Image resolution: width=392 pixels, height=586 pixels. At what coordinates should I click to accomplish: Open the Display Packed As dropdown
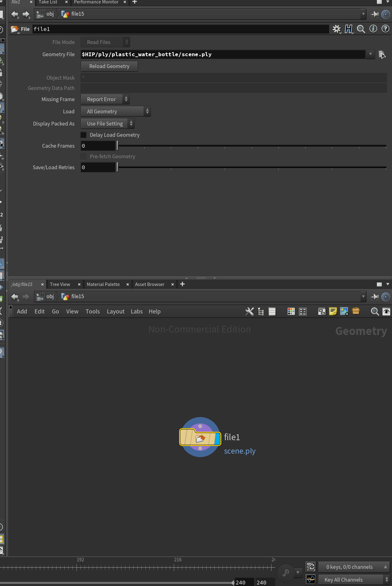pyautogui.click(x=107, y=124)
